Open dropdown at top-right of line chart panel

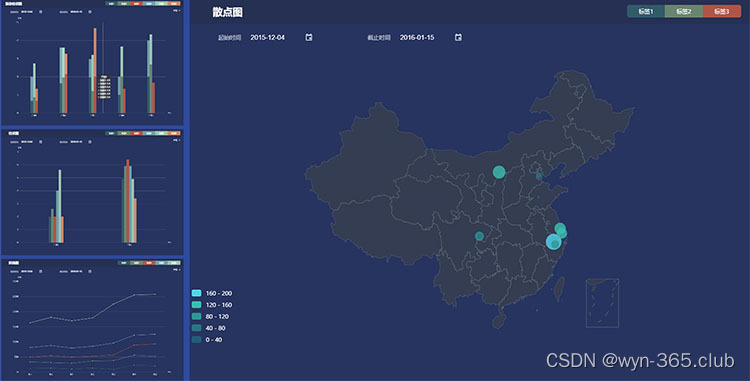(x=176, y=270)
